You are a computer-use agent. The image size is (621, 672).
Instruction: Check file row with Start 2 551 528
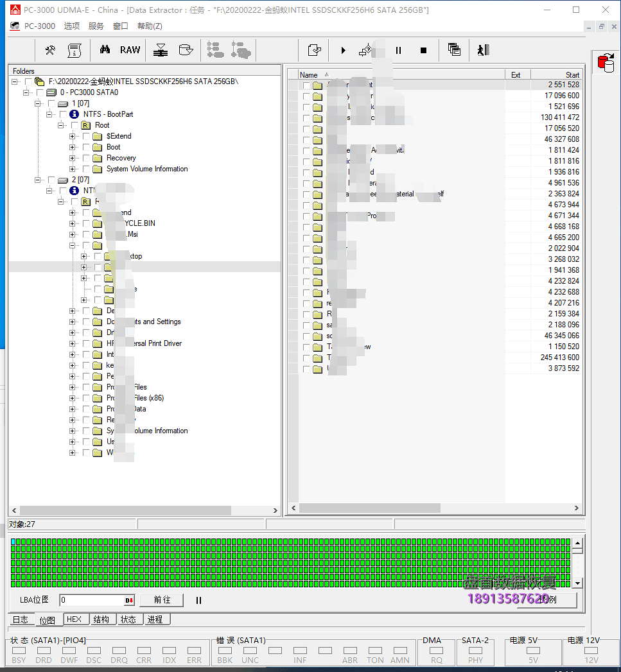(x=306, y=85)
